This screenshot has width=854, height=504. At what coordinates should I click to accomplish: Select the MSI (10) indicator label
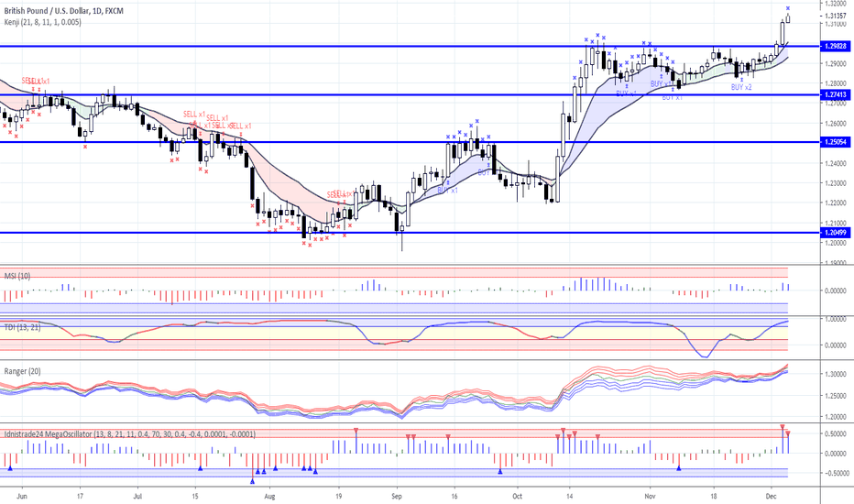click(x=16, y=275)
